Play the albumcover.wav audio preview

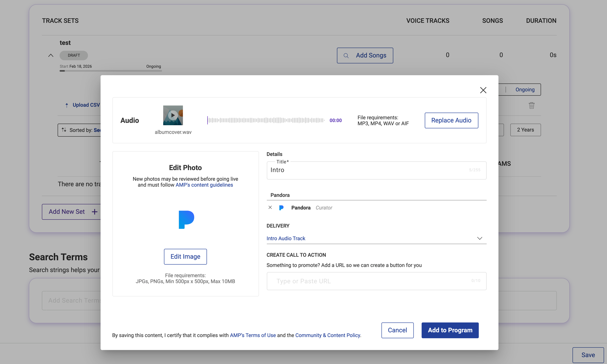(173, 115)
